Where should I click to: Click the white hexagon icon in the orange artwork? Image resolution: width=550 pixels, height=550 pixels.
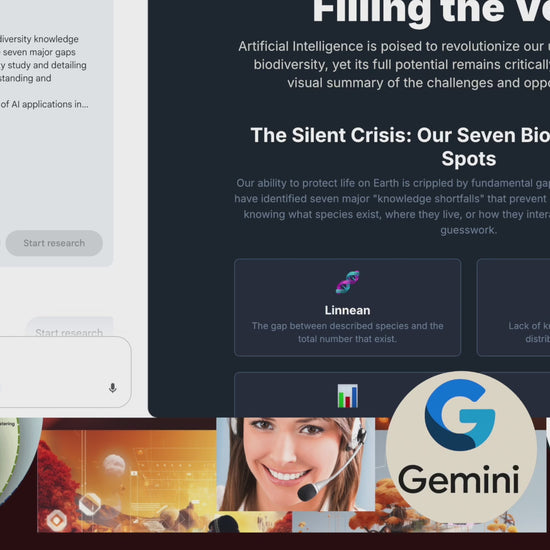(x=90, y=504)
